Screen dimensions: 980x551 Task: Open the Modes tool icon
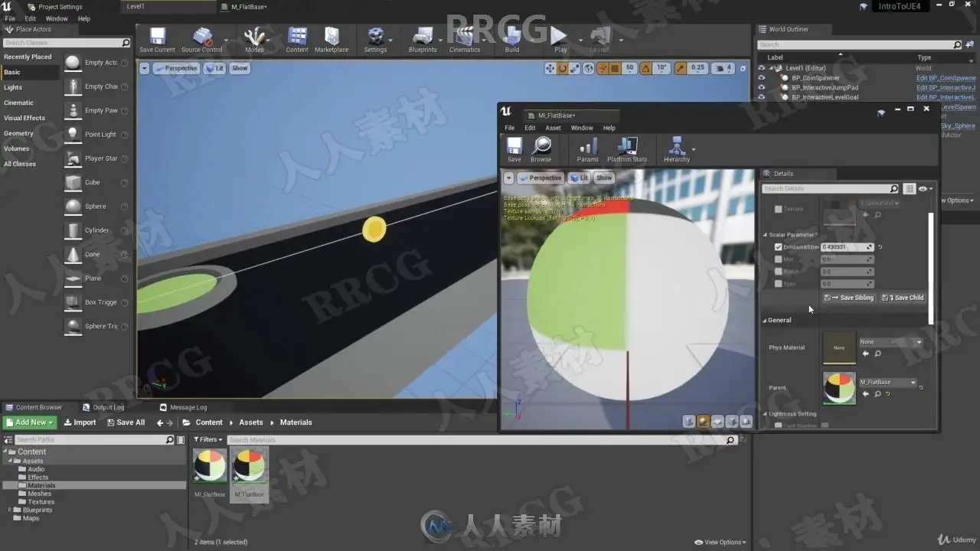coord(254,40)
